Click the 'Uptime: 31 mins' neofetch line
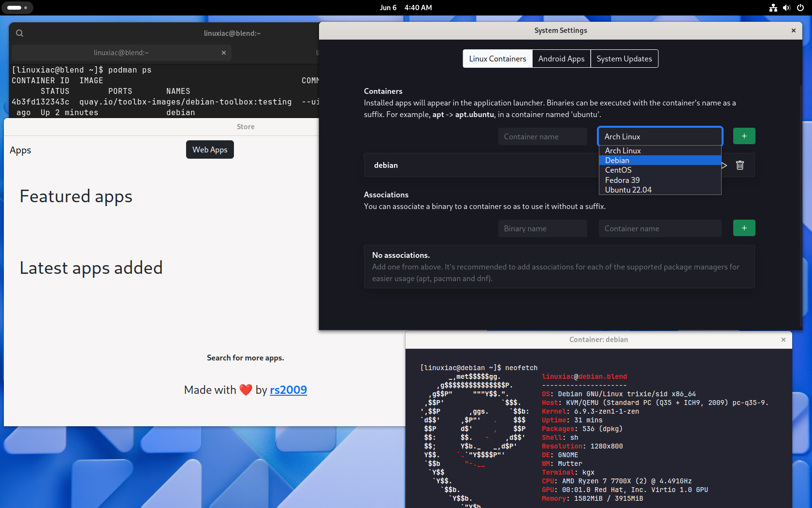The height and width of the screenshot is (508, 812). (572, 420)
